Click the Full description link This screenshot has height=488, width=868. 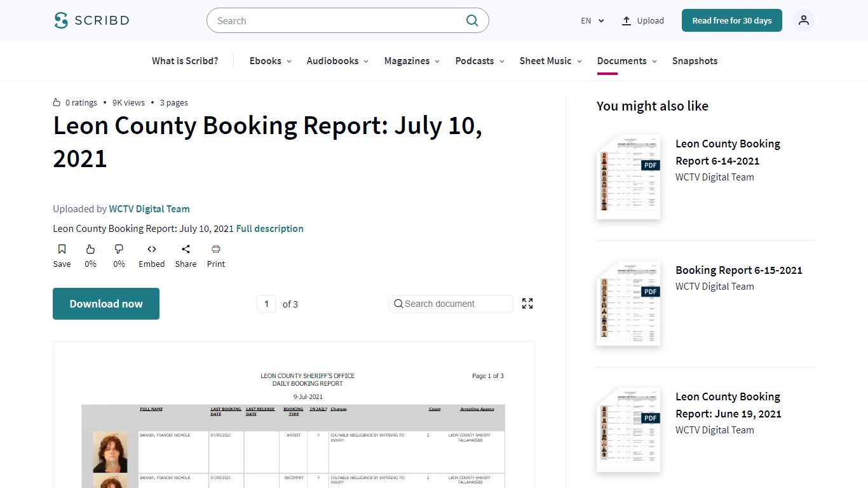[x=269, y=229]
